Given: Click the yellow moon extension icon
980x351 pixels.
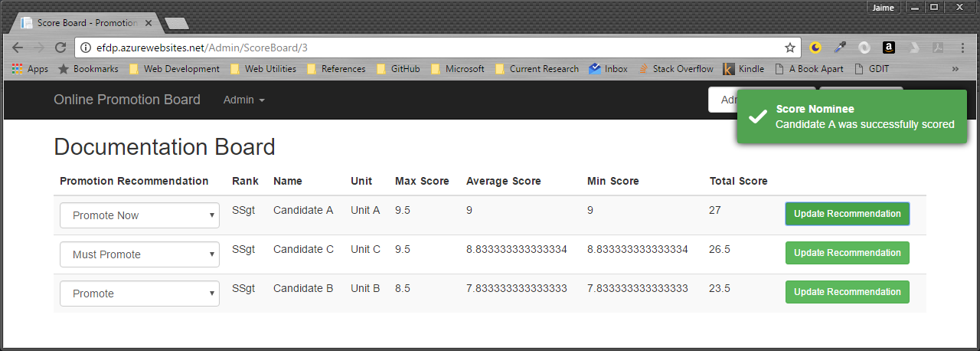Looking at the screenshot, I should pos(815,48).
